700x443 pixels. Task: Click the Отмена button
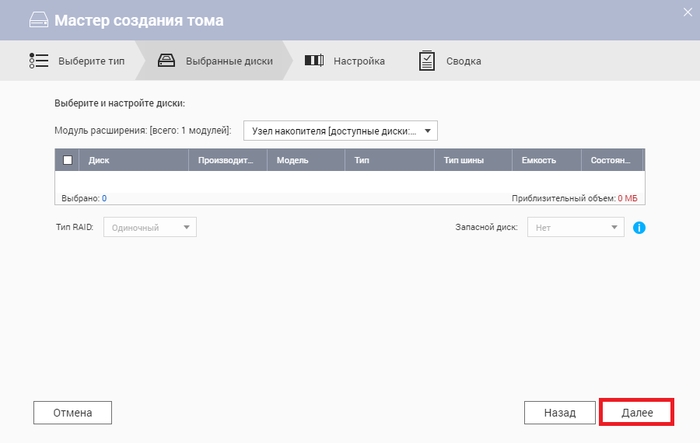click(x=72, y=413)
